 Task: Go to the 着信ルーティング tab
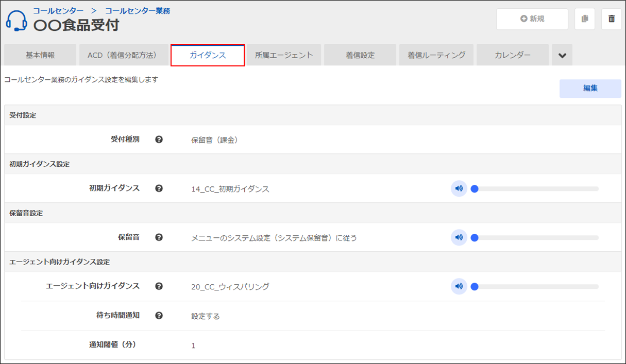[436, 55]
